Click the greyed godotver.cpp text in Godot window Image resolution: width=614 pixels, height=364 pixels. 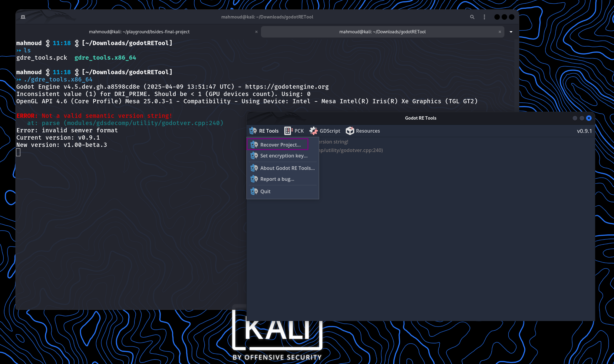point(351,150)
